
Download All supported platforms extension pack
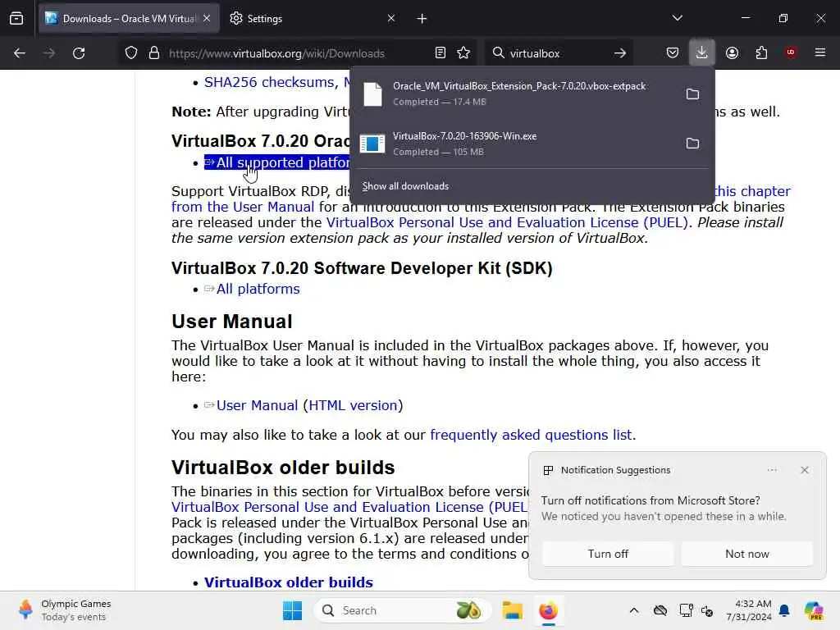click(277, 162)
